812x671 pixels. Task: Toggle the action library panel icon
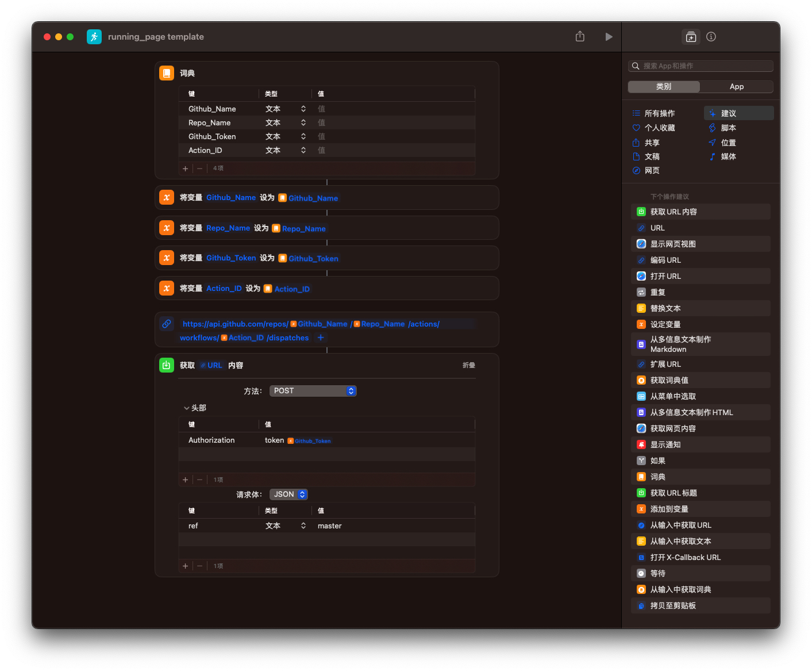click(691, 36)
